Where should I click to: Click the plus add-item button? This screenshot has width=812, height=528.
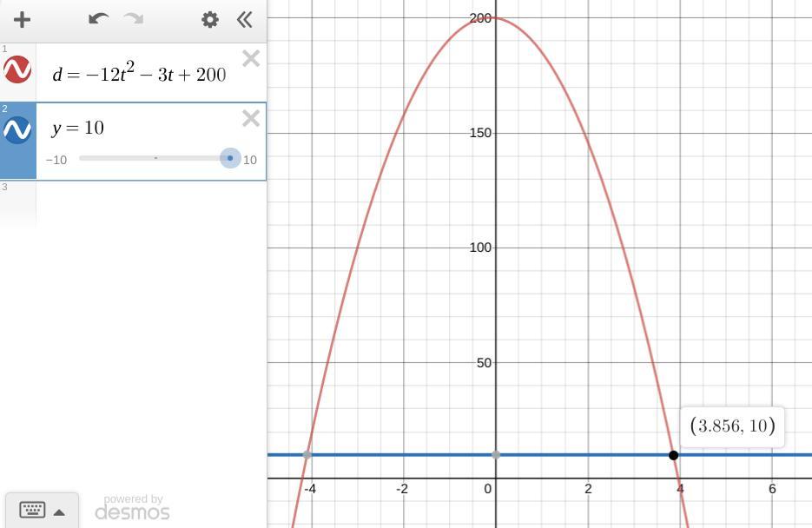[x=22, y=20]
